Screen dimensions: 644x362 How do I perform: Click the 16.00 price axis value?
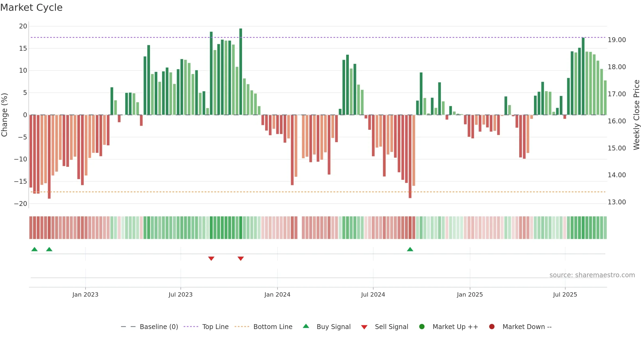coord(617,121)
